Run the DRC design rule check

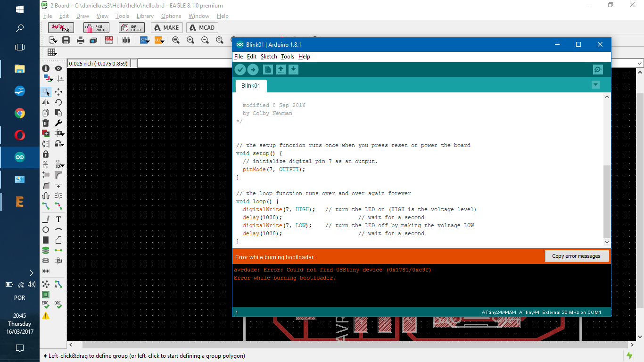tap(58, 305)
